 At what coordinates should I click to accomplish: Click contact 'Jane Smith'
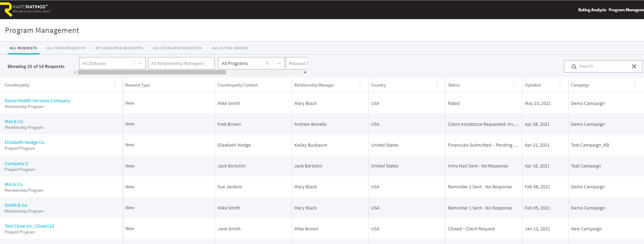(x=229, y=229)
